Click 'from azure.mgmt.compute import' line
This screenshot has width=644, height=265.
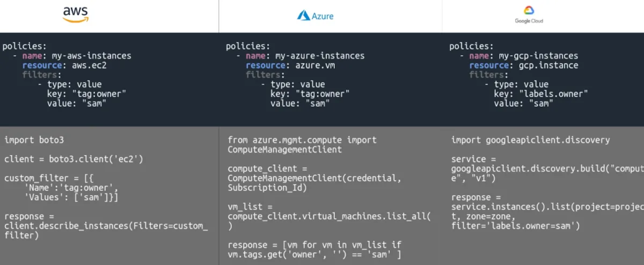302,140
